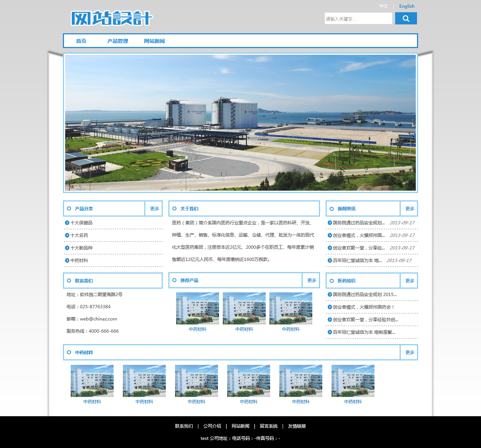The image size is (481, 448).
Task: Open 医药知识 article 百年同仁堂诚信为本 炮制虽繁
Action: tap(364, 332)
